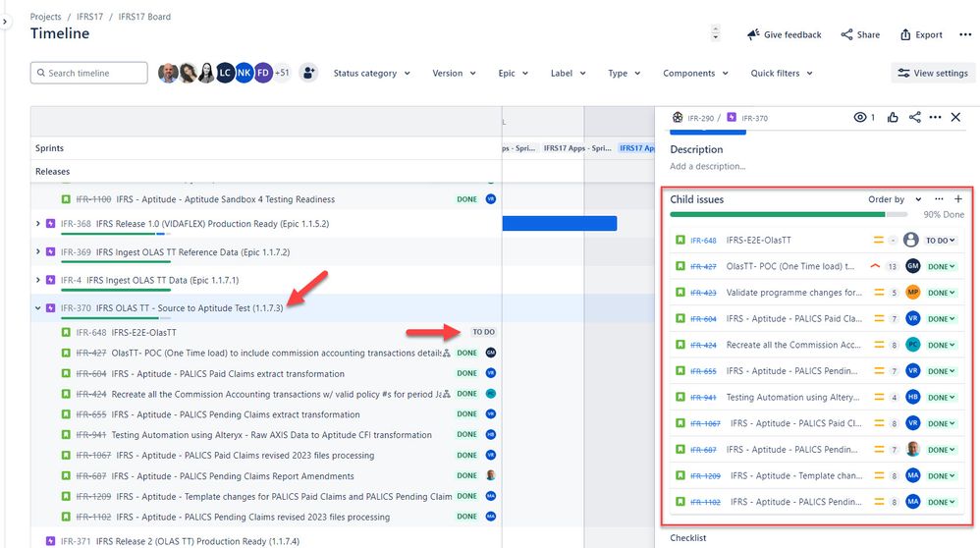Click the story icon beside IFR-648 in timeline
The image size is (980, 548).
coord(66,332)
